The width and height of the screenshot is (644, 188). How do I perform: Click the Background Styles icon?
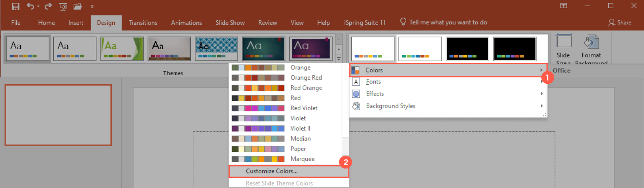coord(356,106)
